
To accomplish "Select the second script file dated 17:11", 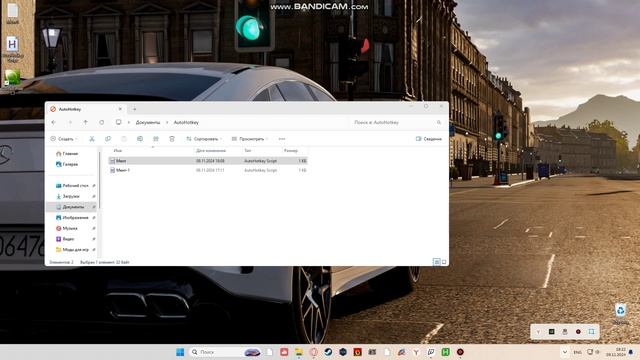I will pos(208,170).
